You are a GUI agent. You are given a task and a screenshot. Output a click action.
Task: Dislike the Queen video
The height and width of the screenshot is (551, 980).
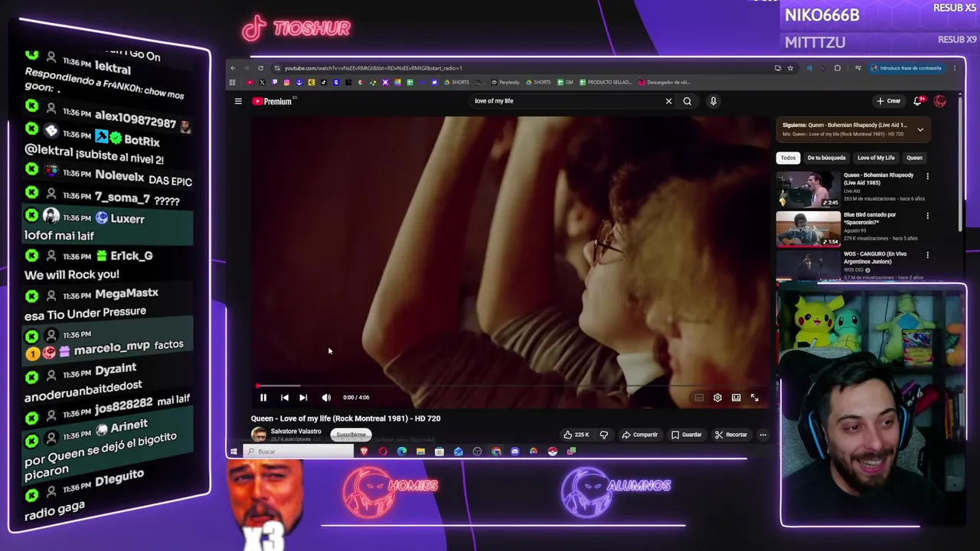604,435
